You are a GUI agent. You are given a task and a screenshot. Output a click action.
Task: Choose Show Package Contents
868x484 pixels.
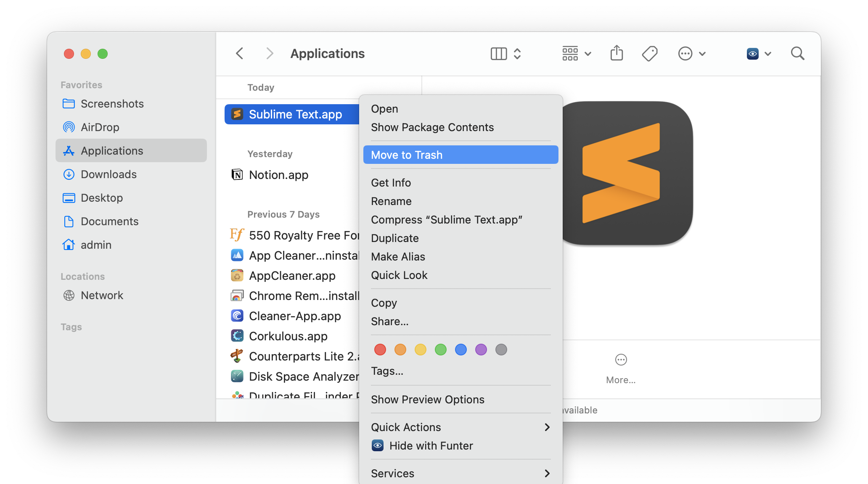point(461,127)
